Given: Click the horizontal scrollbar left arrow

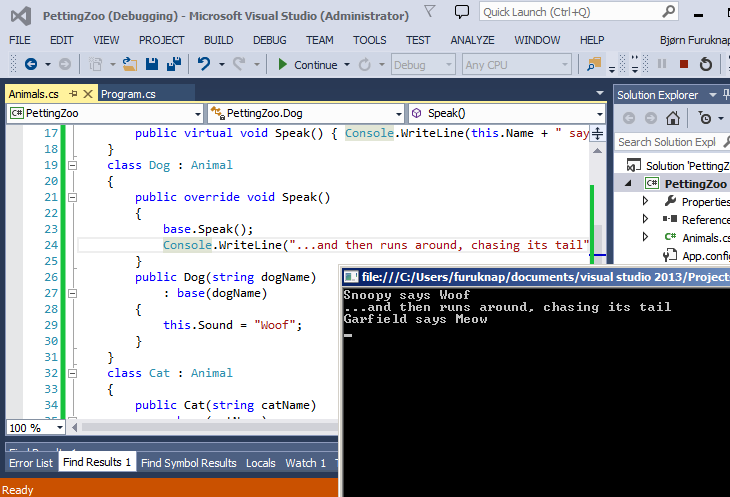Looking at the screenshot, I should click(x=74, y=427).
